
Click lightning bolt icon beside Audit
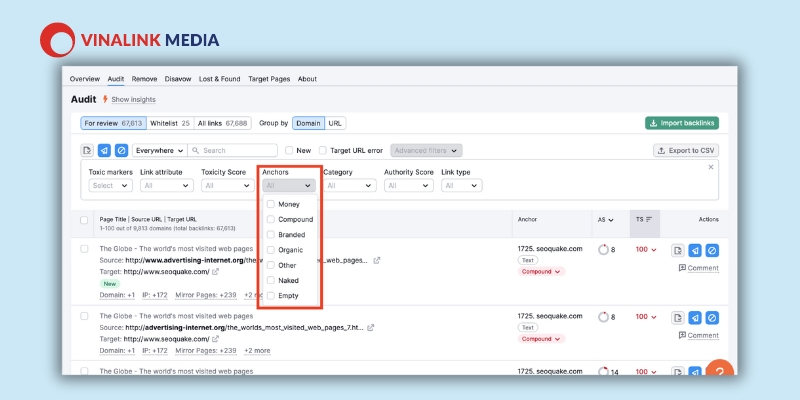point(105,99)
